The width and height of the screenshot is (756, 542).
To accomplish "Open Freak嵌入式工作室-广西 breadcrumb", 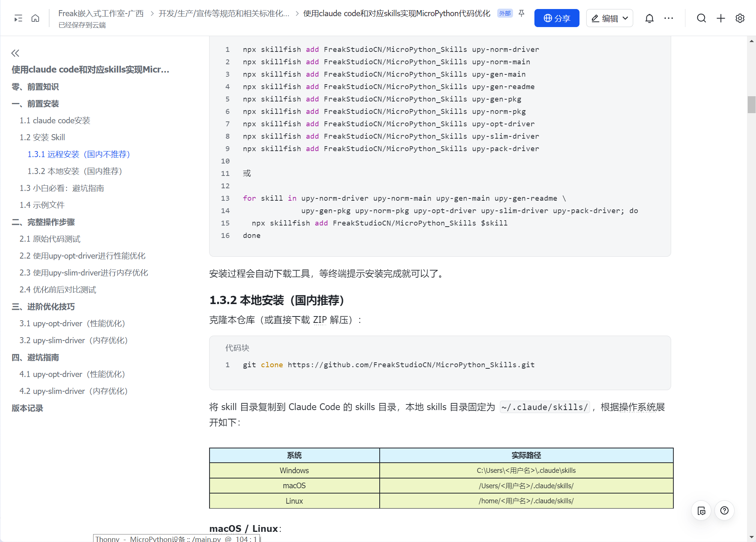I will click(101, 14).
